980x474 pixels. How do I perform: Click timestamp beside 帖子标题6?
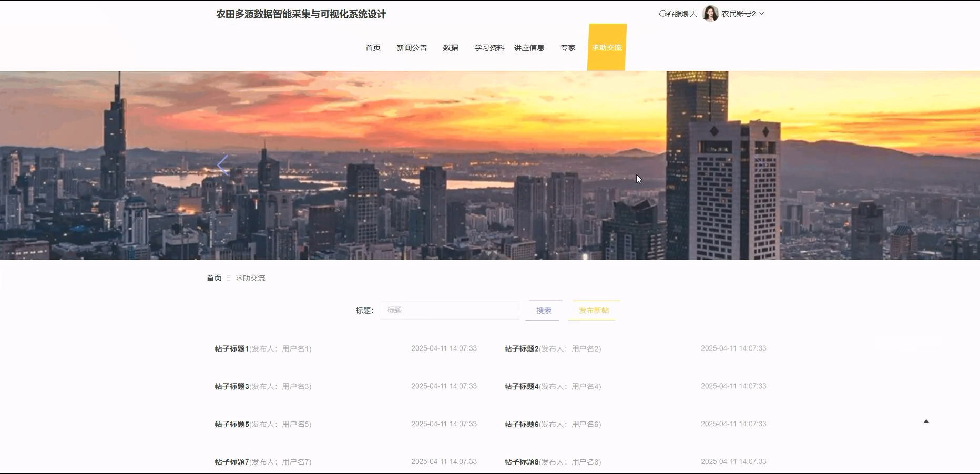pyautogui.click(x=733, y=424)
